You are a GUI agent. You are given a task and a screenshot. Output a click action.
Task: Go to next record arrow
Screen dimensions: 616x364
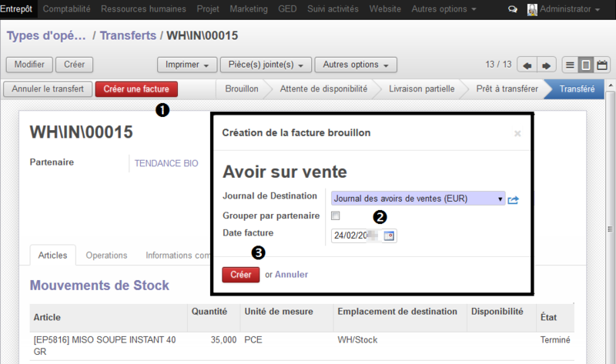[x=547, y=65]
